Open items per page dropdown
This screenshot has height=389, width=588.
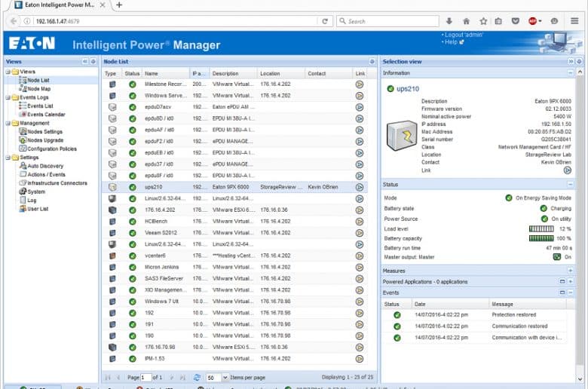coord(225,378)
